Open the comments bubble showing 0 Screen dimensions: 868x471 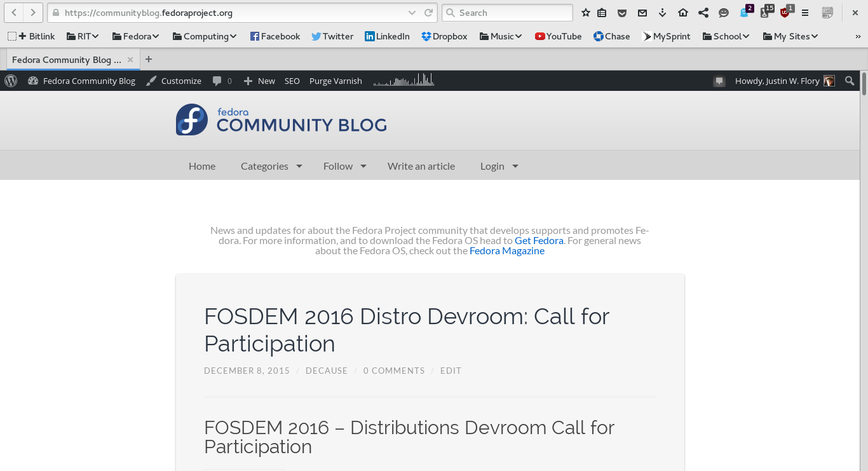222,81
